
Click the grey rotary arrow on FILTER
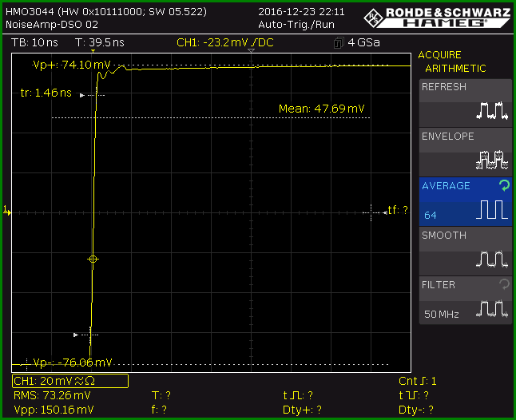(x=504, y=284)
